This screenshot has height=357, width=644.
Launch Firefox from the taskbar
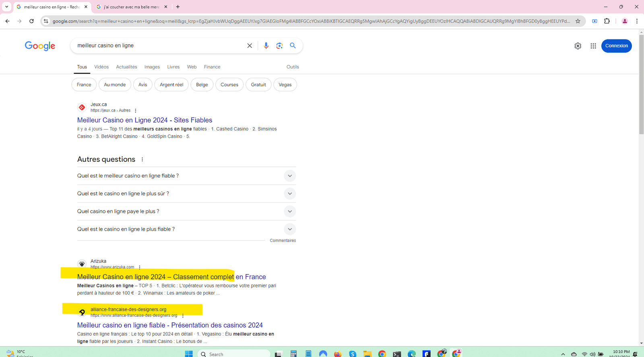[x=338, y=354]
